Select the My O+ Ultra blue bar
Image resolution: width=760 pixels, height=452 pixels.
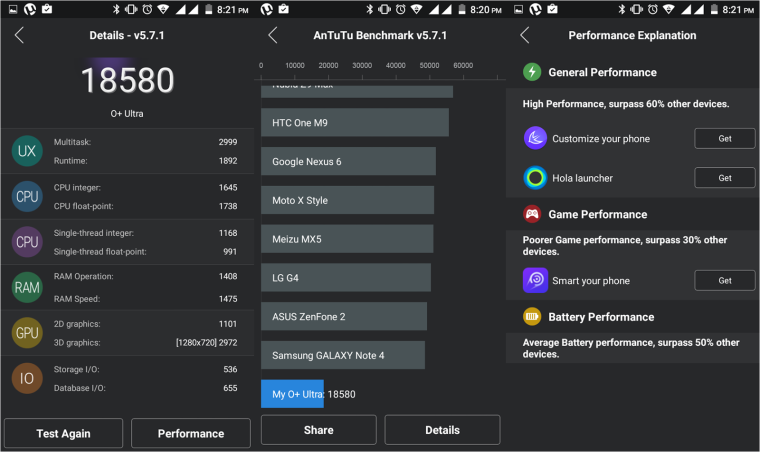[292, 394]
